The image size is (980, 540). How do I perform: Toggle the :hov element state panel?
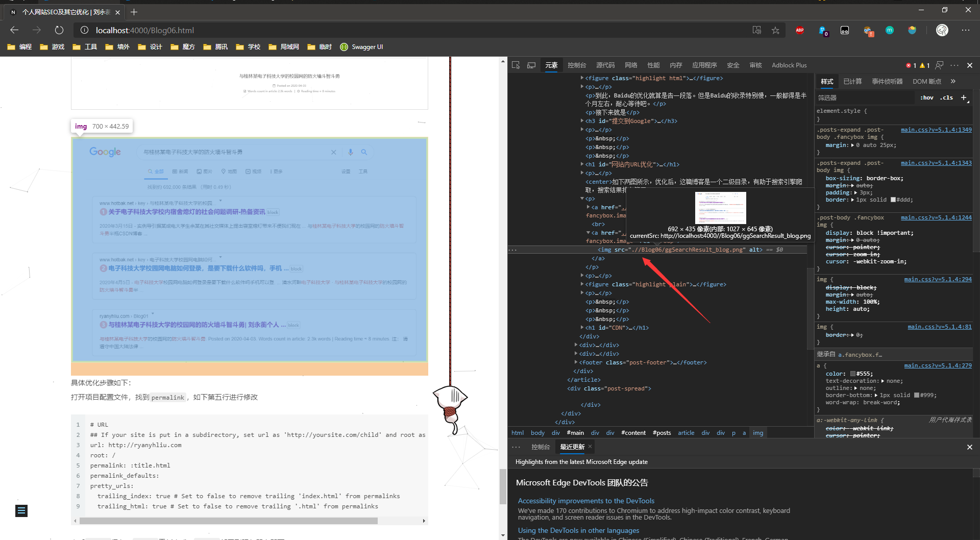point(927,97)
